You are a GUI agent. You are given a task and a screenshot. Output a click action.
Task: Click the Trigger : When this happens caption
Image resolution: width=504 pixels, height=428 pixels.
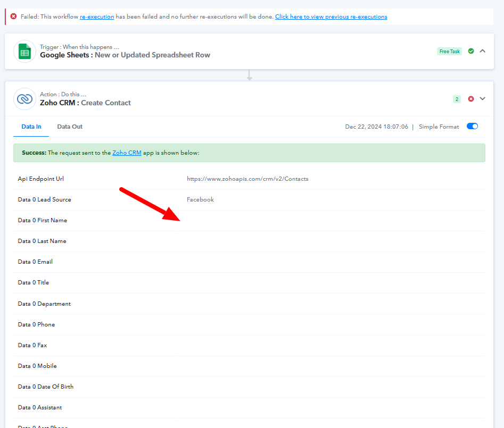79,47
